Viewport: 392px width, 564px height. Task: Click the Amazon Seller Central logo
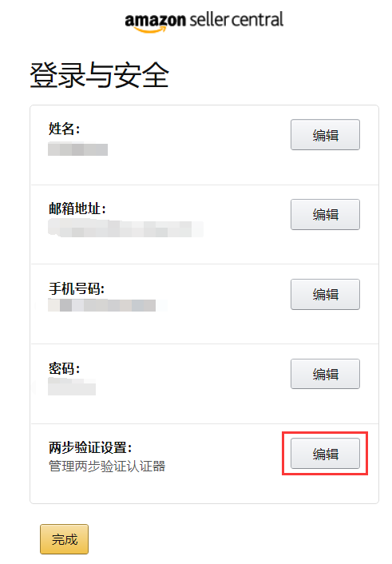click(x=204, y=22)
